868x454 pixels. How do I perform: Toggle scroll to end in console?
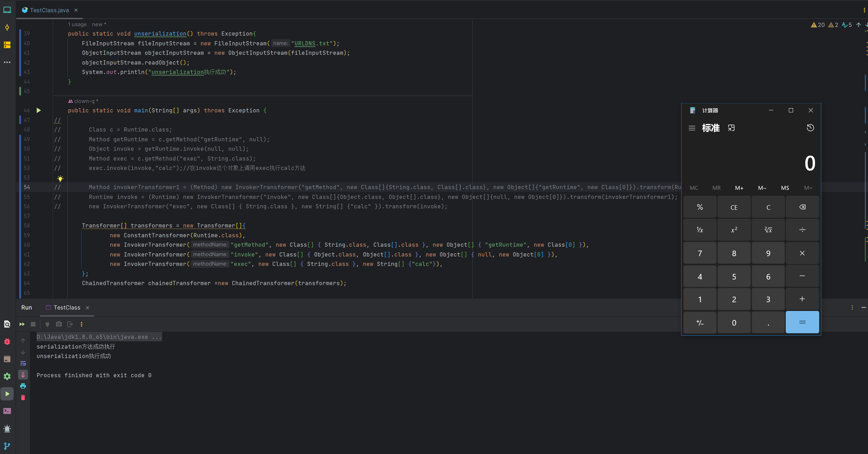pyautogui.click(x=23, y=374)
